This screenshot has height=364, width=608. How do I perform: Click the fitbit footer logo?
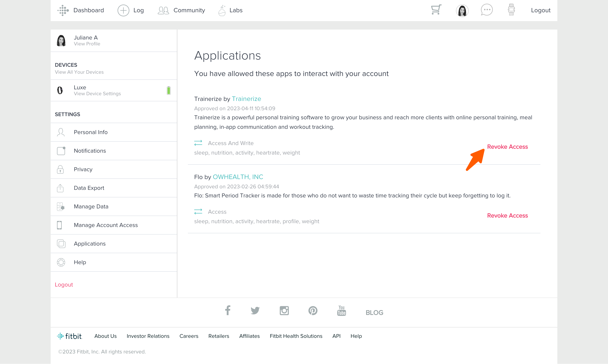[x=69, y=336]
